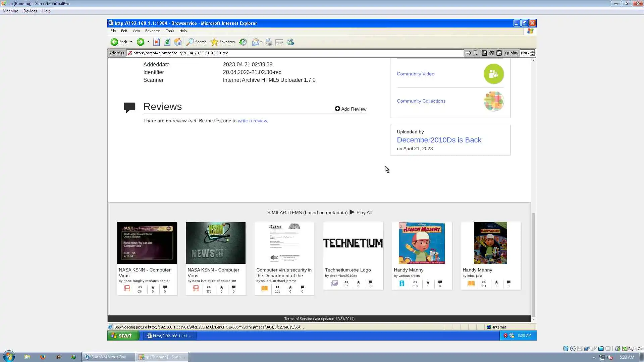The width and height of the screenshot is (644, 362).
Task: Open the Back button history dropdown
Action: [131, 42]
